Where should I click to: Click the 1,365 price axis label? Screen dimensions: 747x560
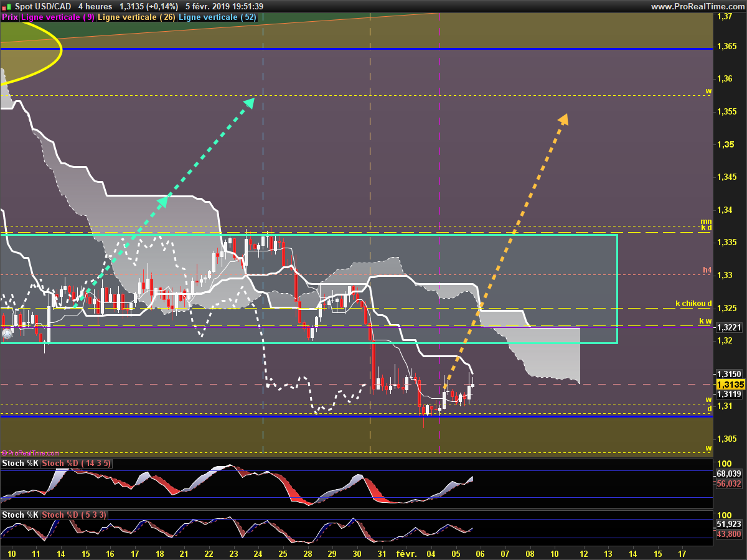click(726, 47)
